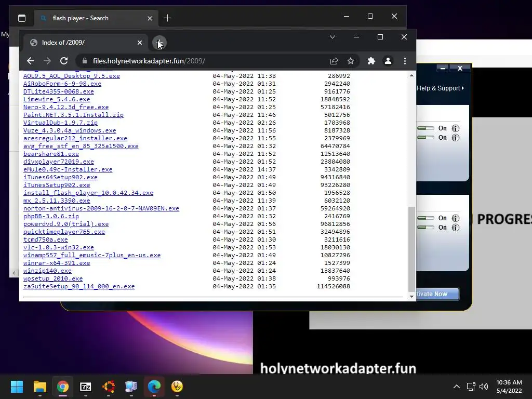Click the mx_2.5.11.3390.exe link

[x=57, y=201]
